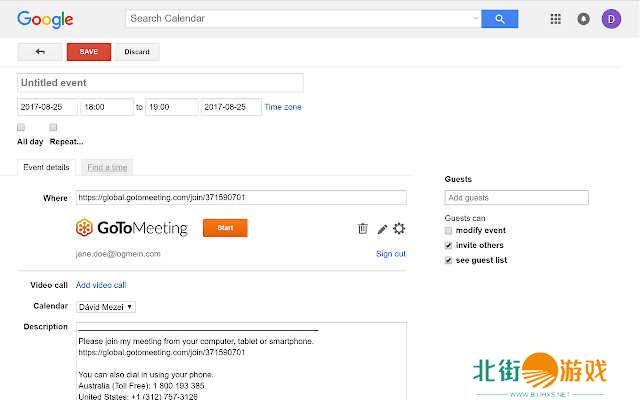Viewport: 640px width, 400px height.
Task: Click the Google logo
Action: (x=45, y=19)
